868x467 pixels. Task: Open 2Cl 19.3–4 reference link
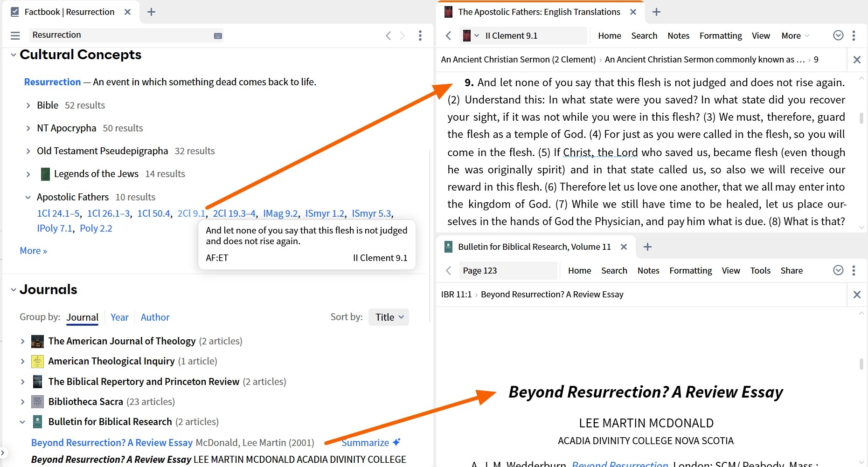pyautogui.click(x=234, y=213)
